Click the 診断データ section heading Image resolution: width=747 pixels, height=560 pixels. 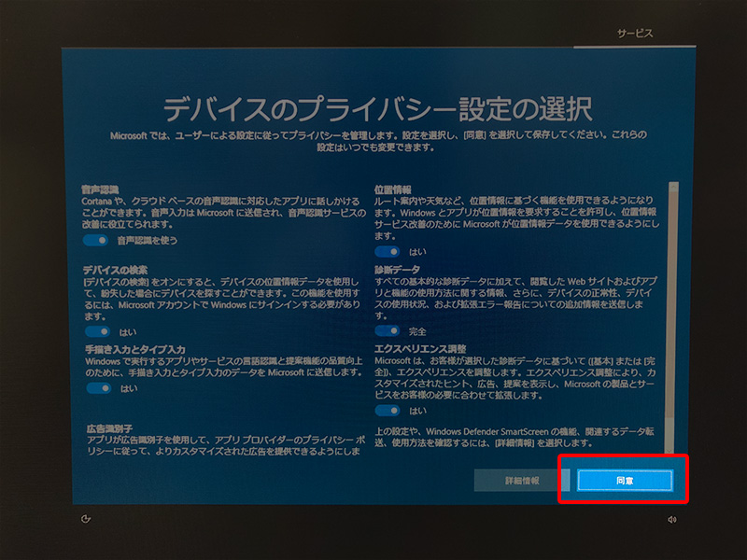tap(397, 268)
